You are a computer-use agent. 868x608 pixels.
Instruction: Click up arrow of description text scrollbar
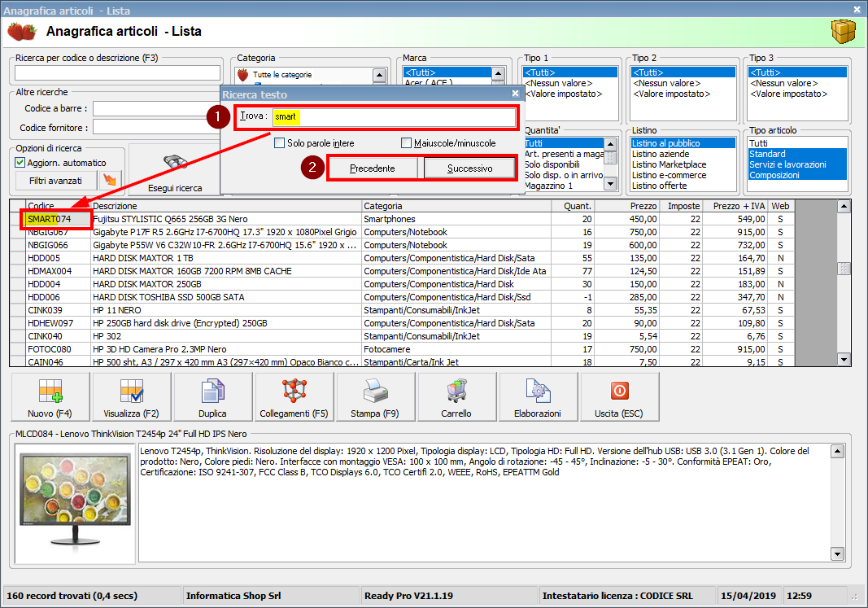[837, 451]
